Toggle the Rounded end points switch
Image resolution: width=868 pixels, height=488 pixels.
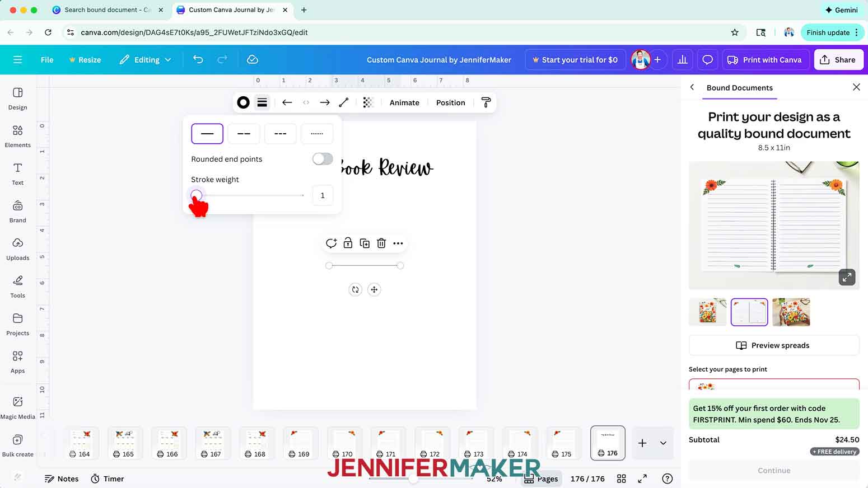tap(323, 159)
